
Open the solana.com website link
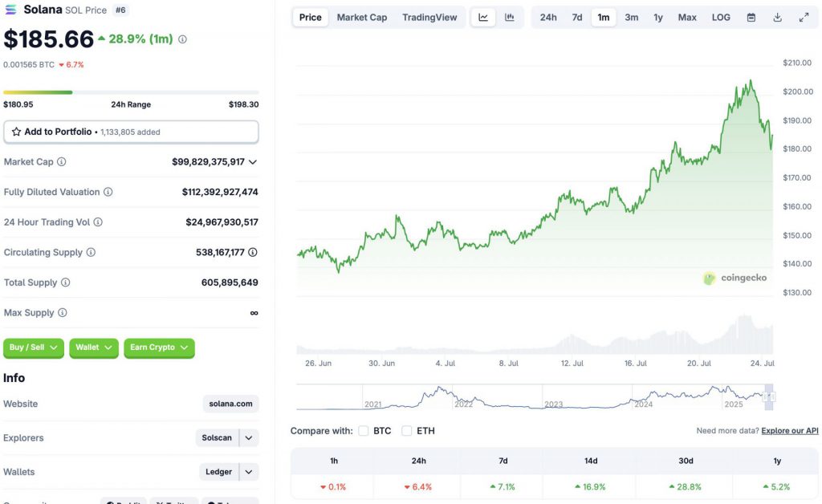tap(230, 404)
